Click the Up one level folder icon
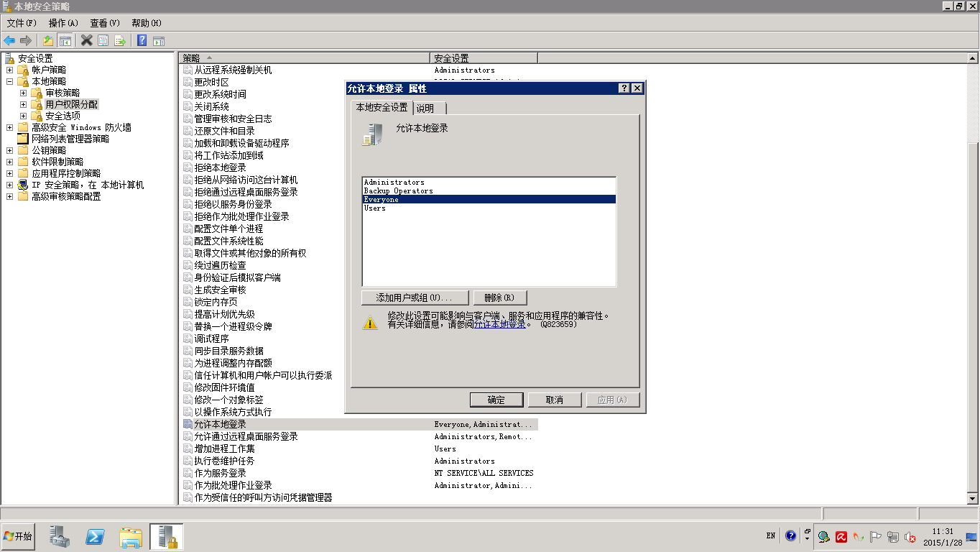Viewport: 980px width, 552px height. click(48, 40)
